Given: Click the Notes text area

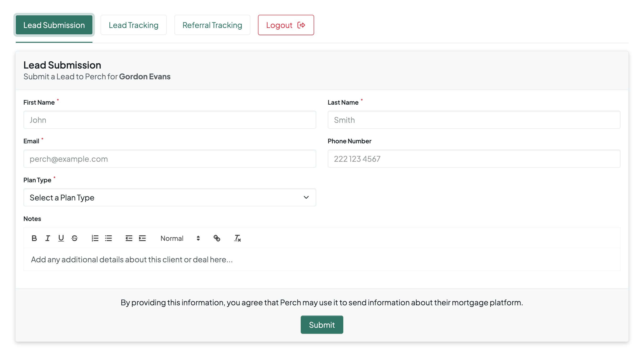Looking at the screenshot, I should pos(322,259).
